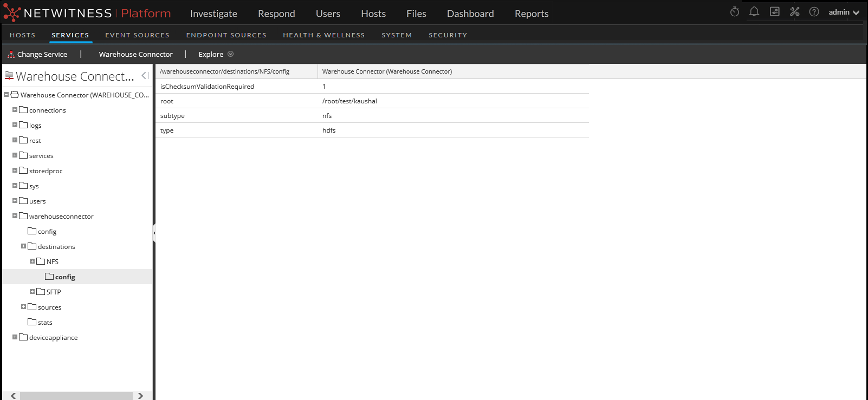Toggle the NFS tree node expander
Image resolution: width=868 pixels, height=400 pixels.
(x=33, y=261)
